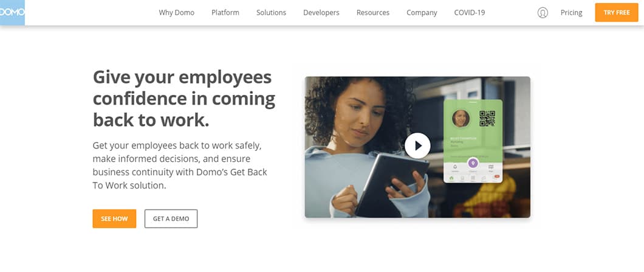Click the profile photo on the badge card
This screenshot has height=272, width=644.
pyautogui.click(x=461, y=118)
